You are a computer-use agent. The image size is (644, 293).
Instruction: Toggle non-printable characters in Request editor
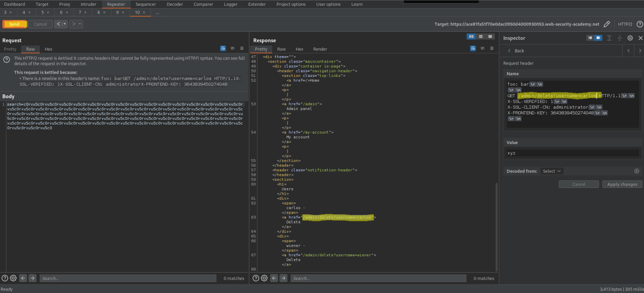point(233,48)
